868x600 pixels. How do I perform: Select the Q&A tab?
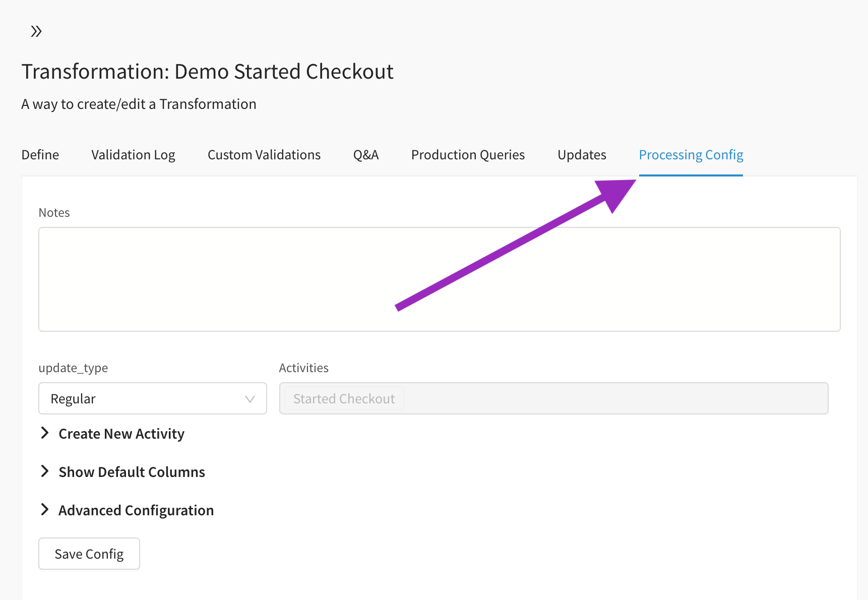pyautogui.click(x=366, y=155)
